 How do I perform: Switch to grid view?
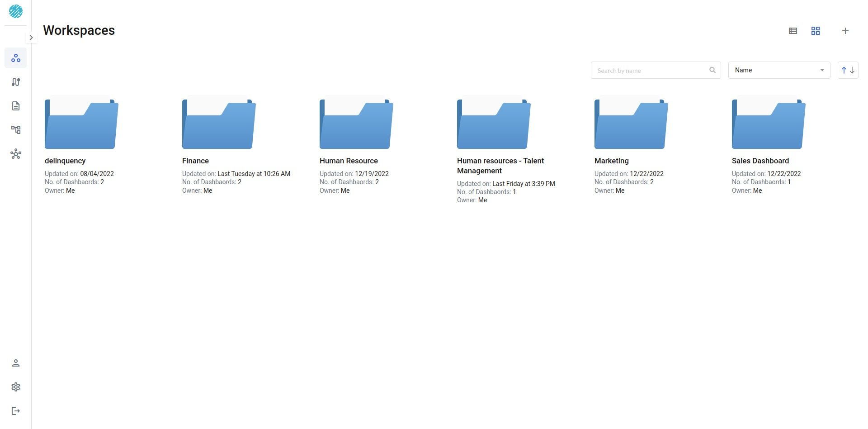[816, 31]
